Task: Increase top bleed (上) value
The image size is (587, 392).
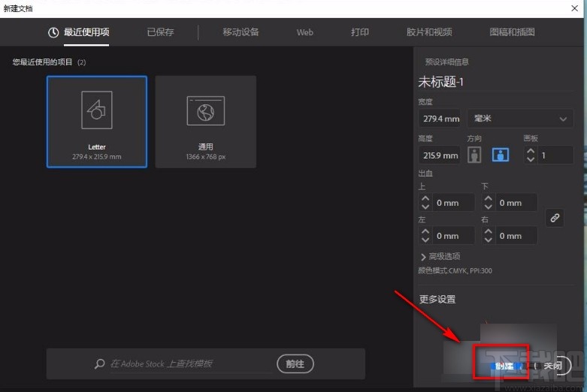Action: (425, 198)
